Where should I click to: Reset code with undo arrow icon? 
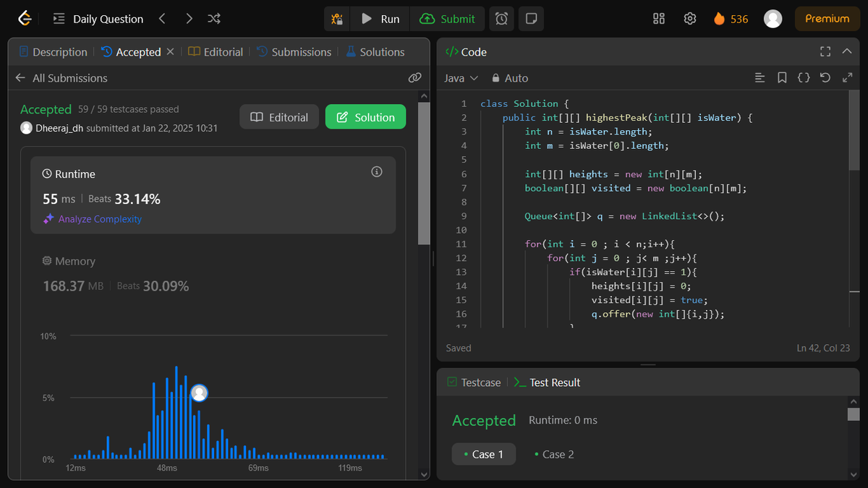pyautogui.click(x=825, y=78)
